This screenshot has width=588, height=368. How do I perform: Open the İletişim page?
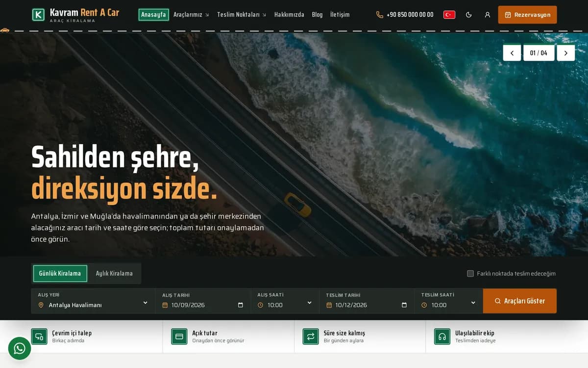(x=340, y=15)
